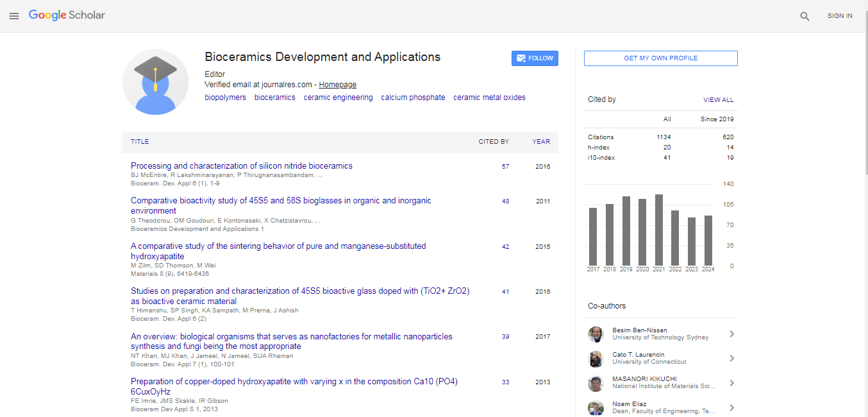
Task: Click the graduation cap profile avatar
Action: 155,82
